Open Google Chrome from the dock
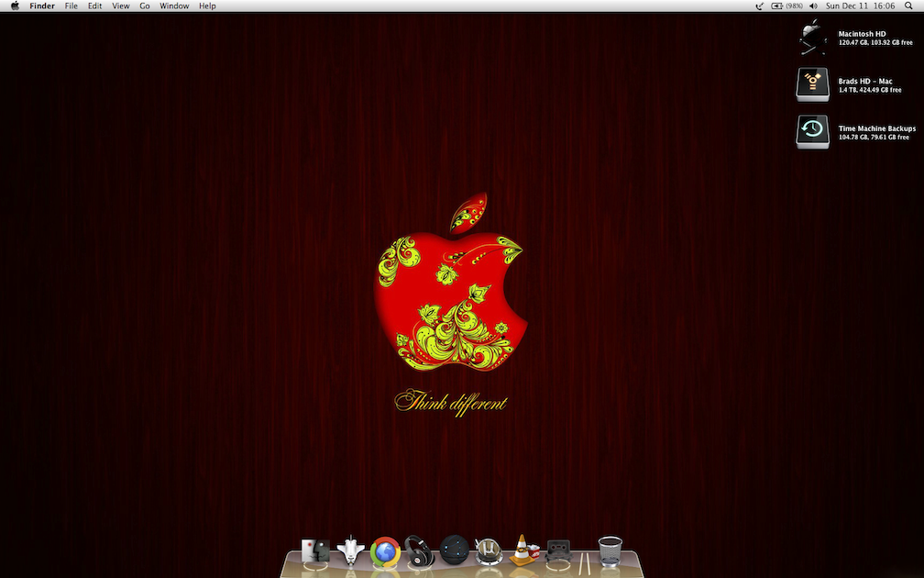The width and height of the screenshot is (924, 578). [385, 552]
